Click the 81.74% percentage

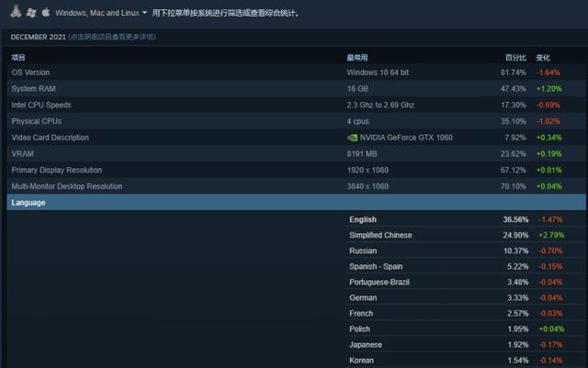(513, 72)
